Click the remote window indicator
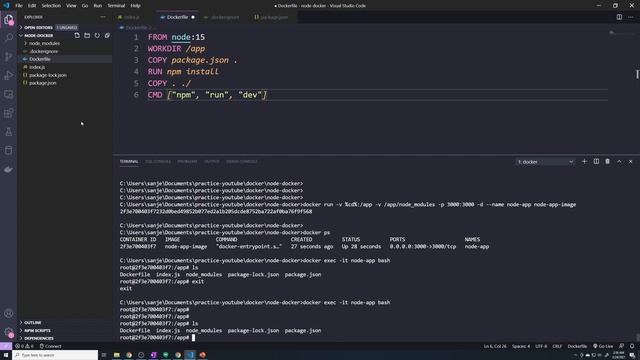The width and height of the screenshot is (640, 360). pos(6,346)
